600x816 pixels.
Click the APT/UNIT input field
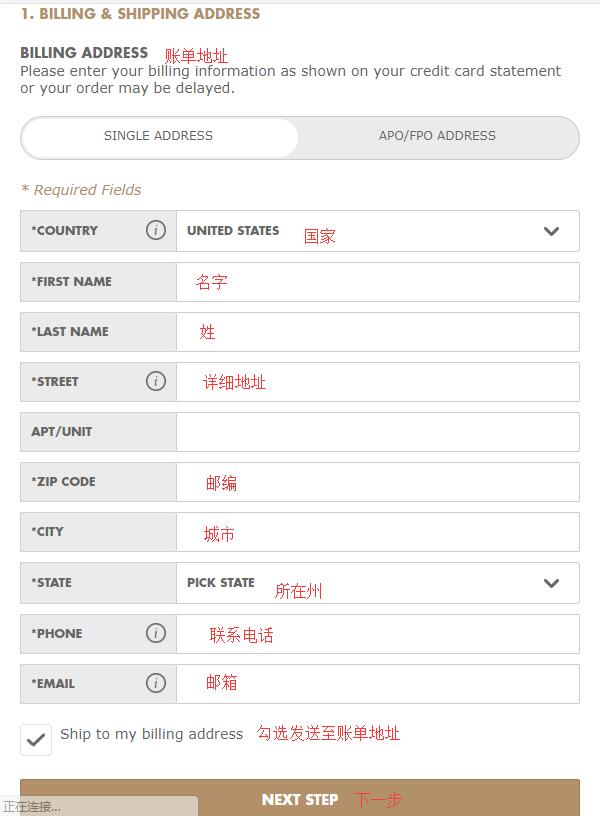378,432
